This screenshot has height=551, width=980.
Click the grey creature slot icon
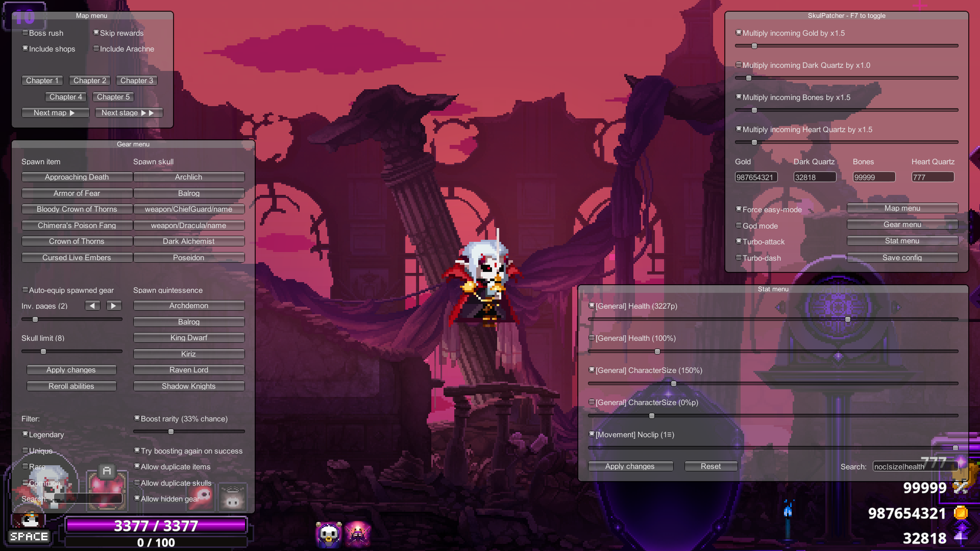coord(233,498)
